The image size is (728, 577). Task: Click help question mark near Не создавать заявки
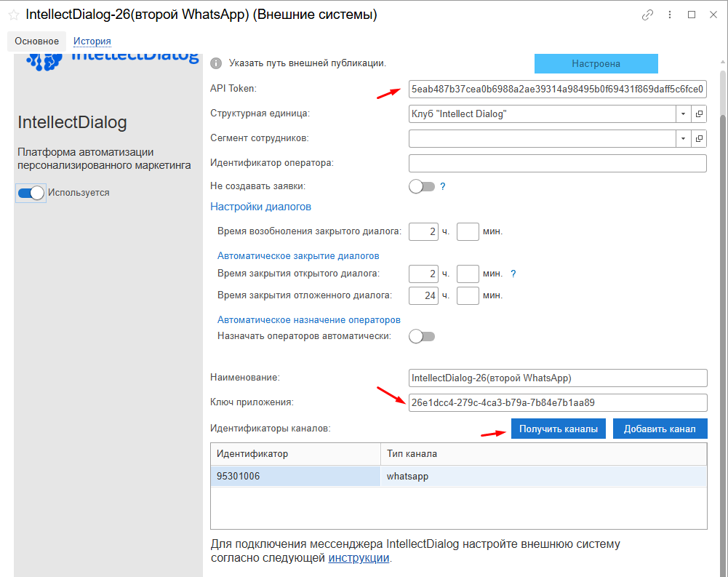(x=442, y=186)
